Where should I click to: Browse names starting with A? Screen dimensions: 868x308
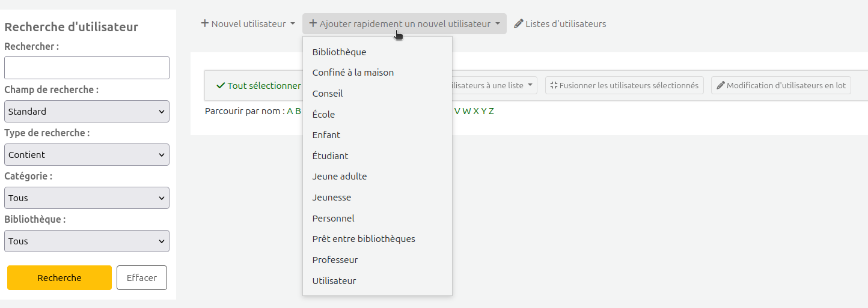point(290,111)
